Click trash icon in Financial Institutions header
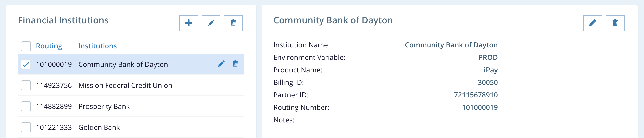Viewport: 644px width, 138px height. click(x=233, y=23)
